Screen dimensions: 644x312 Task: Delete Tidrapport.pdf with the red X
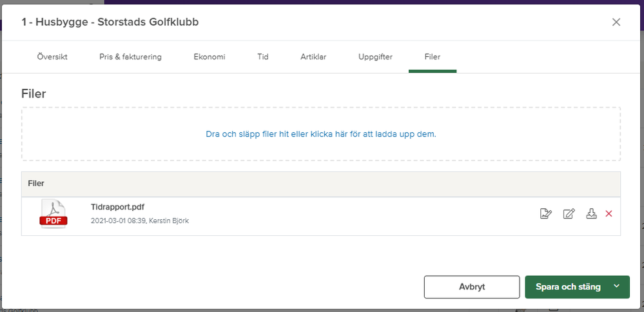[x=609, y=214]
